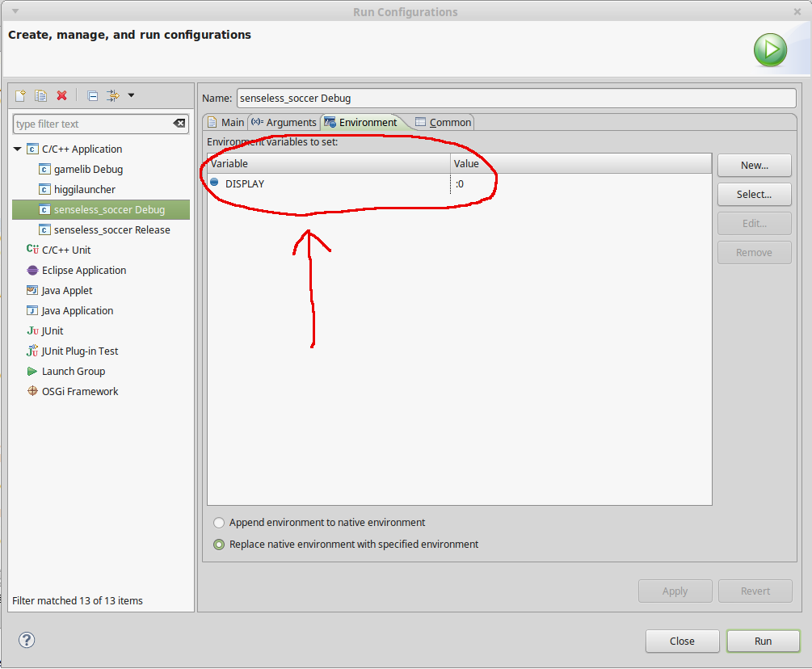The image size is (812, 669).
Task: Select the DISPLAY variable row
Action: 460,184
